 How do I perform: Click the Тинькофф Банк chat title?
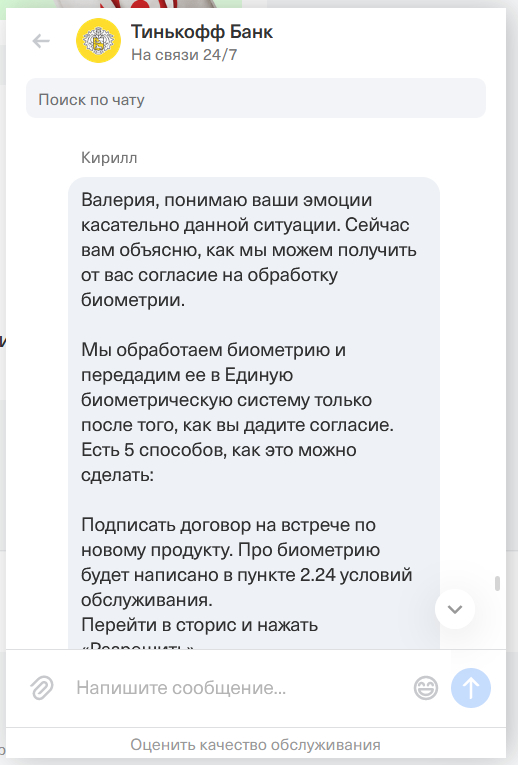click(202, 32)
